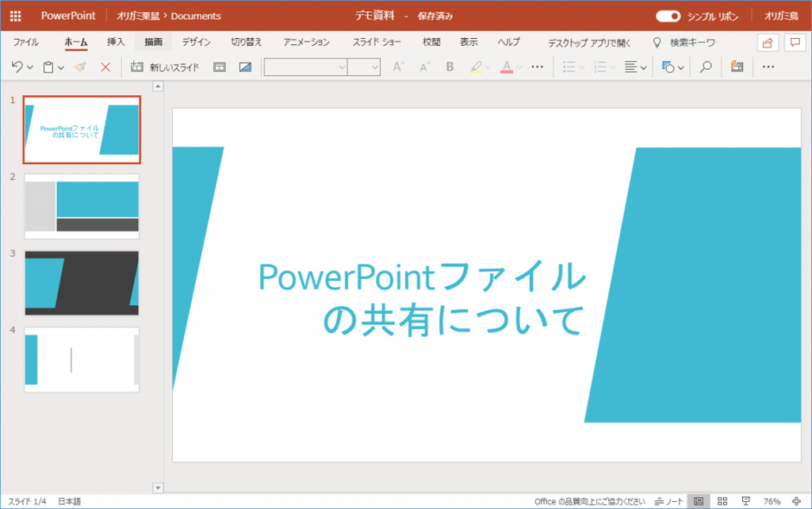812x509 pixels.
Task: Expand the bullet list style dropdown
Action: [x=582, y=67]
